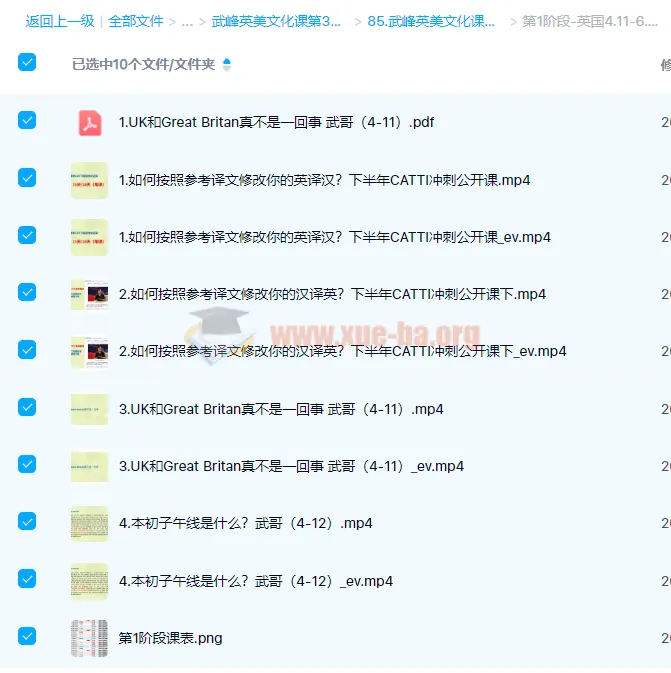Screen dimensions: 671x673
Task: Open thumbnail of 4.本初子午线是什么 (4-12)_ev.mp4
Action: pyautogui.click(x=89, y=581)
